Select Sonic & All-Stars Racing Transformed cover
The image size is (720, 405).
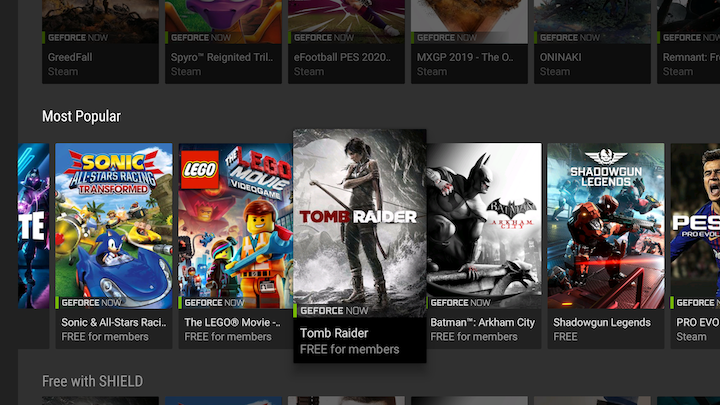click(114, 226)
